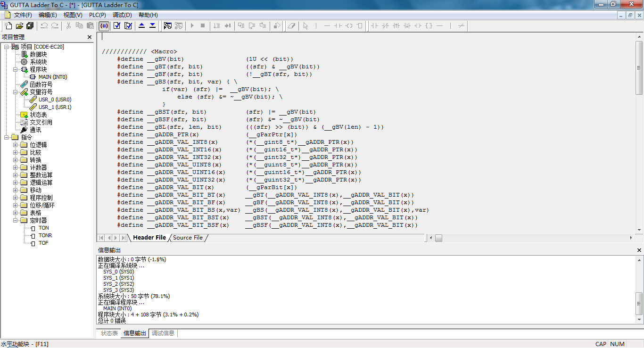The width and height of the screenshot is (644, 348).
Task: Redo the action via toolbar arrow
Action: [x=55, y=25]
